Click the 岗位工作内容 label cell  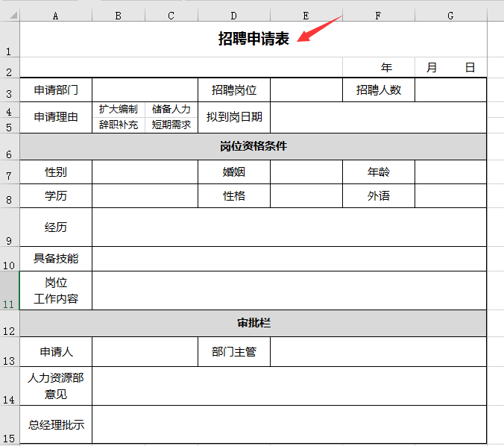56,290
